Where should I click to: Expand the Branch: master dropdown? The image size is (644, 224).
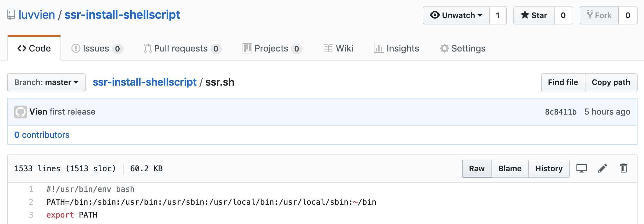point(46,82)
